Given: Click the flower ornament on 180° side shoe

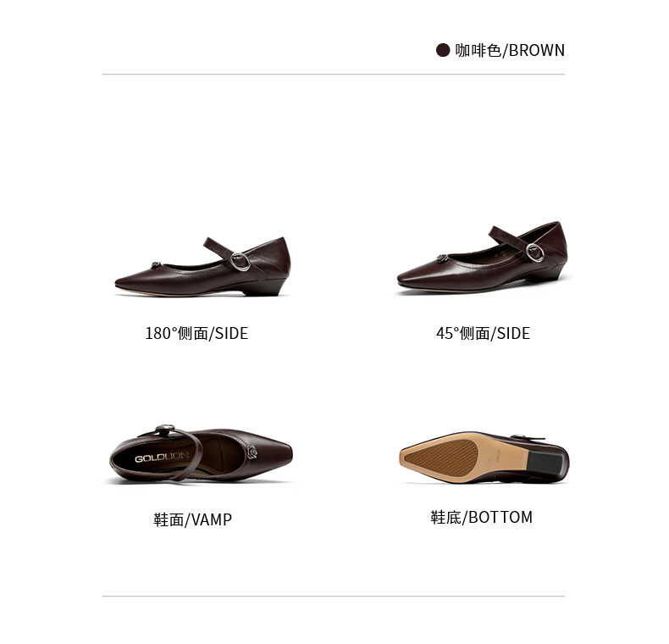Looking at the screenshot, I should point(156,265).
